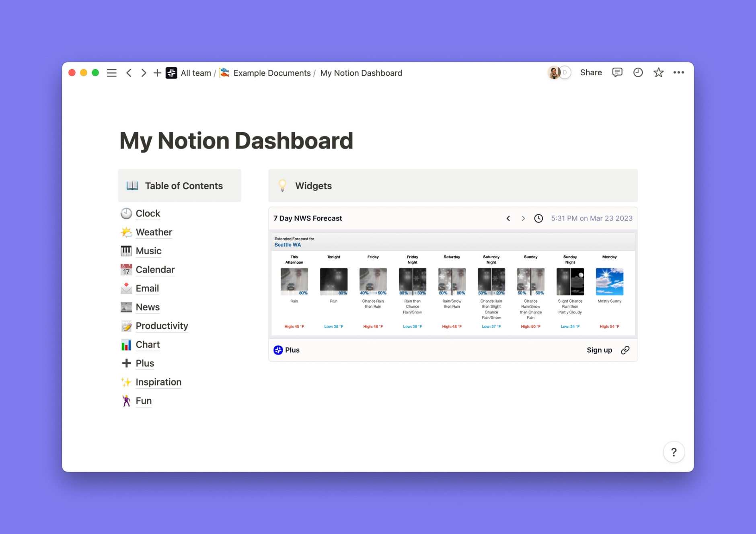Viewport: 756px width, 534px height.
Task: Click the All team workspace icon
Action: (x=171, y=73)
